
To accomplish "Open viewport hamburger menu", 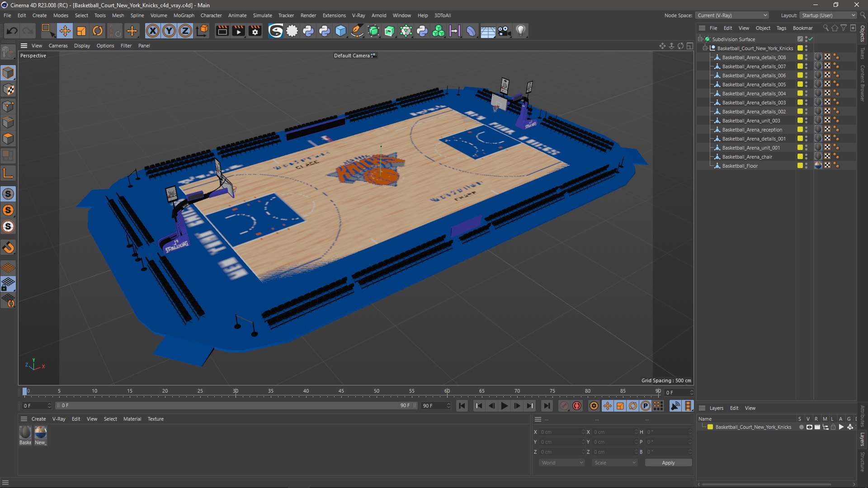I will tap(24, 46).
